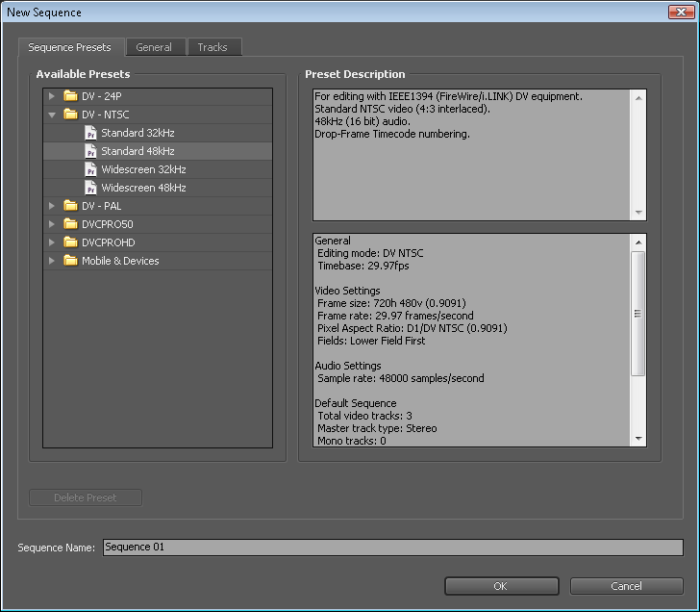The width and height of the screenshot is (700, 612).
Task: Expand the DVCPROHD preset folder
Action: [x=52, y=242]
